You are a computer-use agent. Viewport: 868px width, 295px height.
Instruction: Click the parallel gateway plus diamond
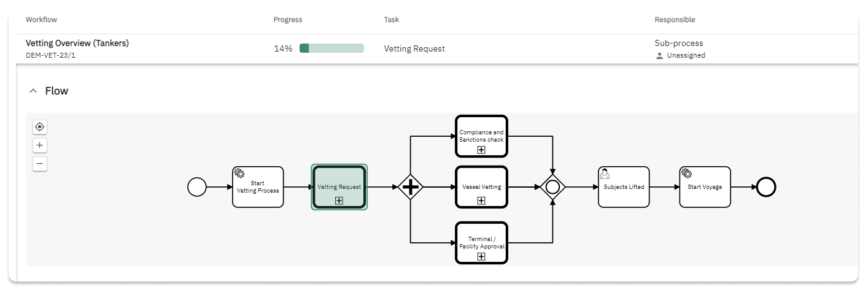(x=410, y=187)
